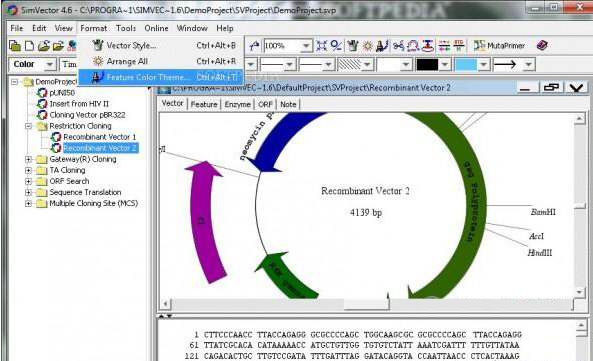Select Vector Style from Format menu

161,45
